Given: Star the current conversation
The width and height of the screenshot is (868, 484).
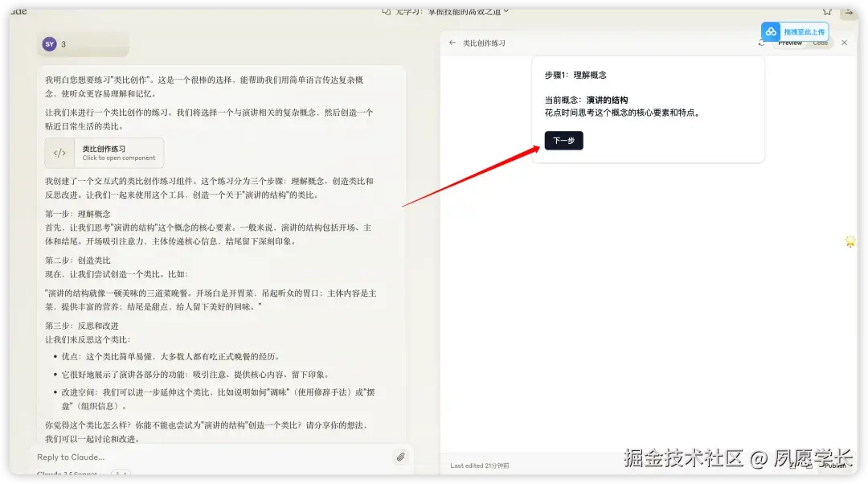Looking at the screenshot, I should [x=826, y=11].
